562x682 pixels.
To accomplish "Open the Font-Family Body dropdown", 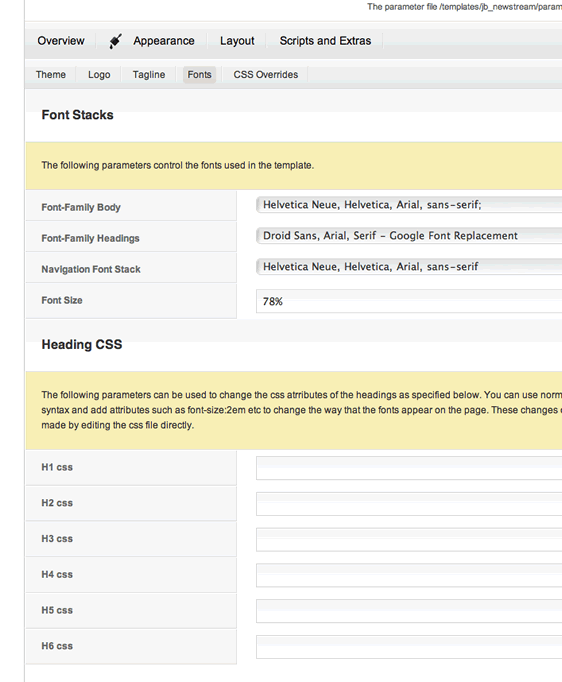I will tap(409, 205).
